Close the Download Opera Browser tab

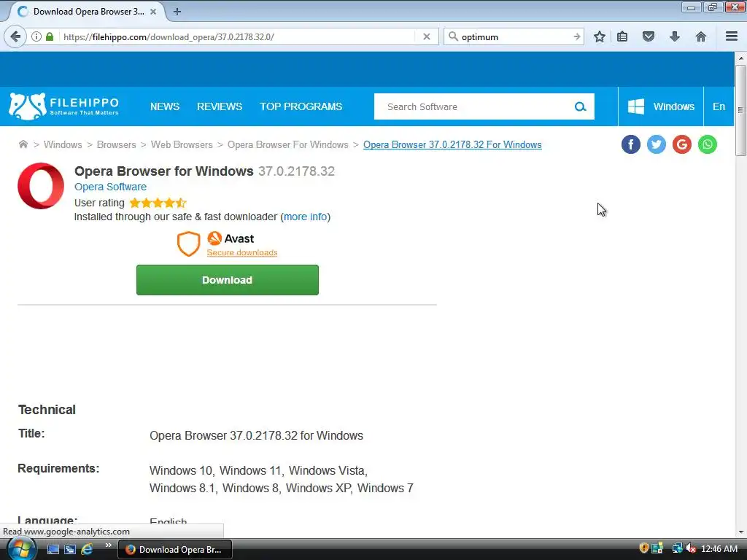153,12
